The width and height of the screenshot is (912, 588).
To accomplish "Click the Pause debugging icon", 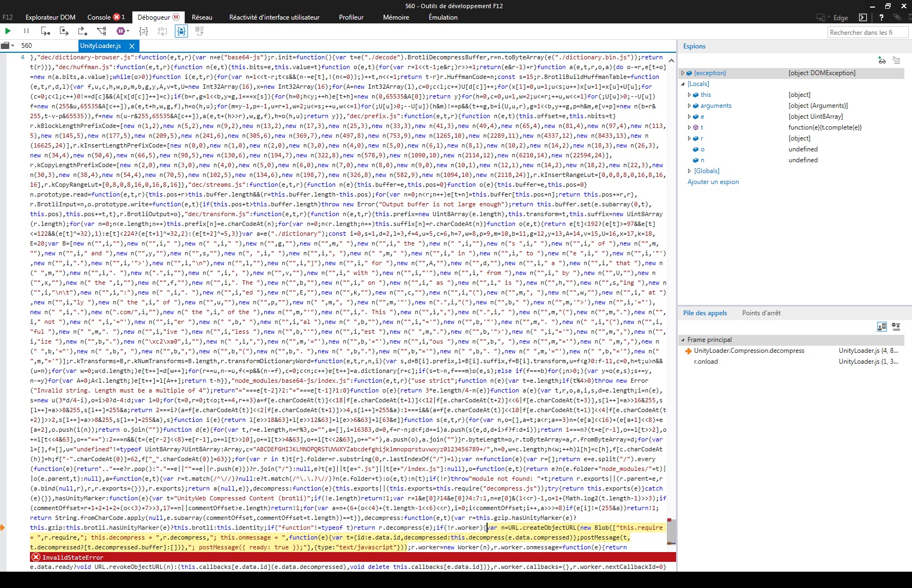I will [26, 31].
